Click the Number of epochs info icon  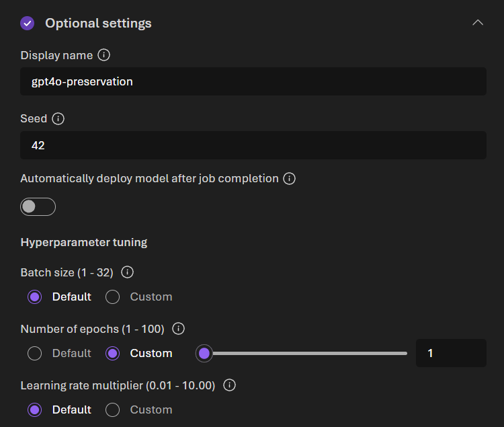[x=178, y=329]
